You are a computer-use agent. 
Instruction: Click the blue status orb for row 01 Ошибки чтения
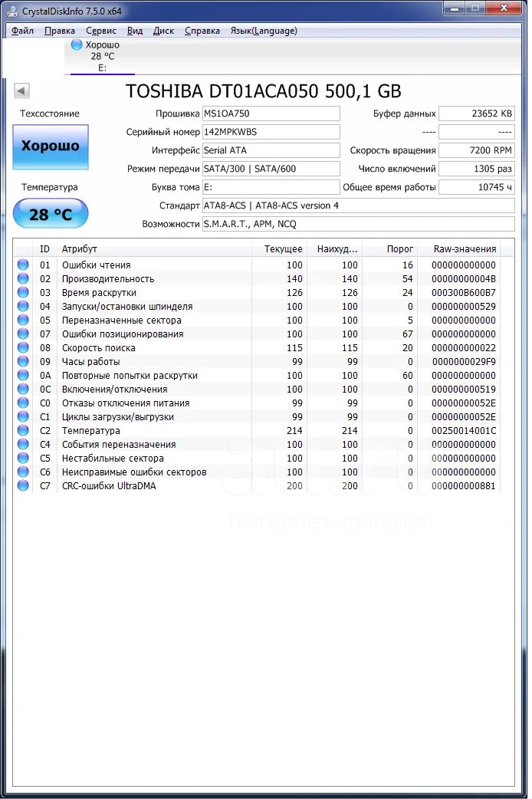click(23, 265)
